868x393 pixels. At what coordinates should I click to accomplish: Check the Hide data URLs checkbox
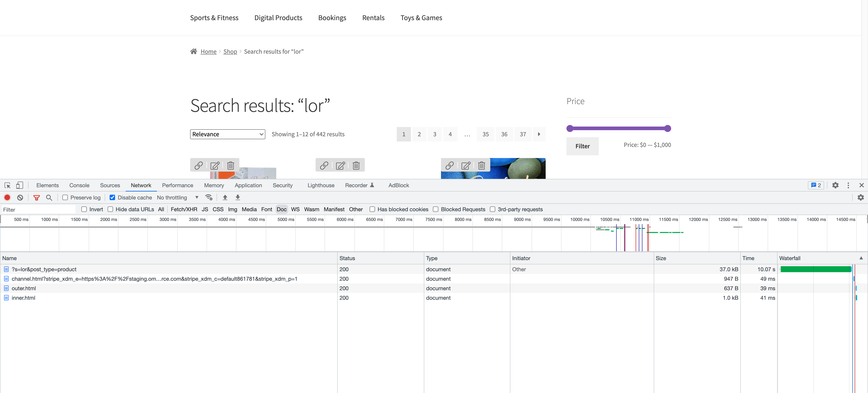tap(110, 209)
